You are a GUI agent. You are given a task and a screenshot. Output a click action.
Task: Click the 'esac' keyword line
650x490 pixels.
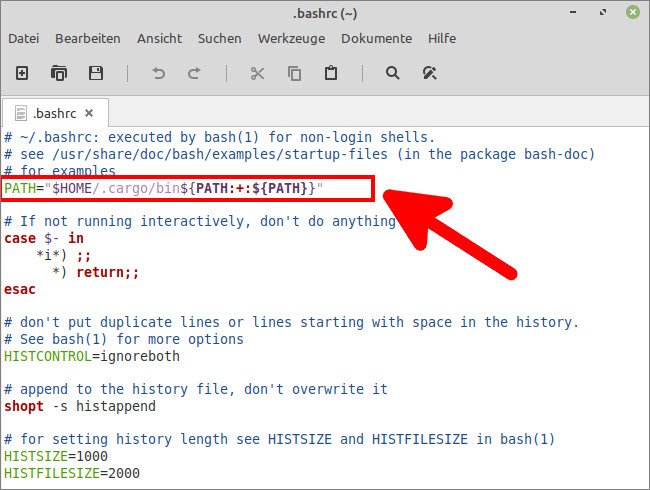pyautogui.click(x=20, y=289)
